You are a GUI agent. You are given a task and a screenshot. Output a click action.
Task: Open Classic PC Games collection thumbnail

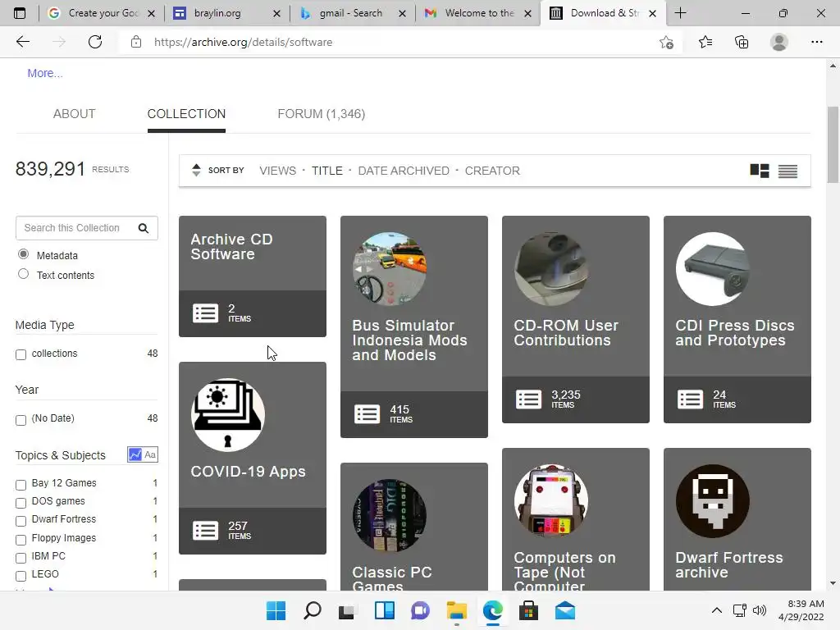click(x=390, y=515)
